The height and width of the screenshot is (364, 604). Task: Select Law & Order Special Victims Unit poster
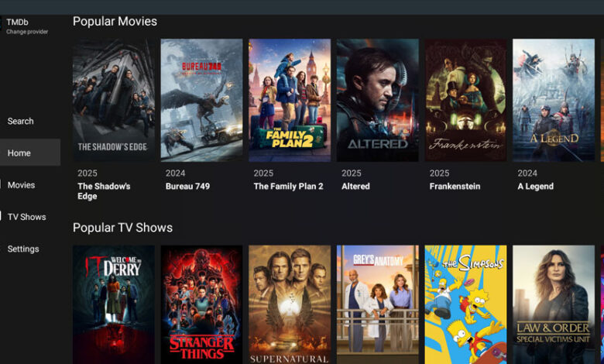554,304
